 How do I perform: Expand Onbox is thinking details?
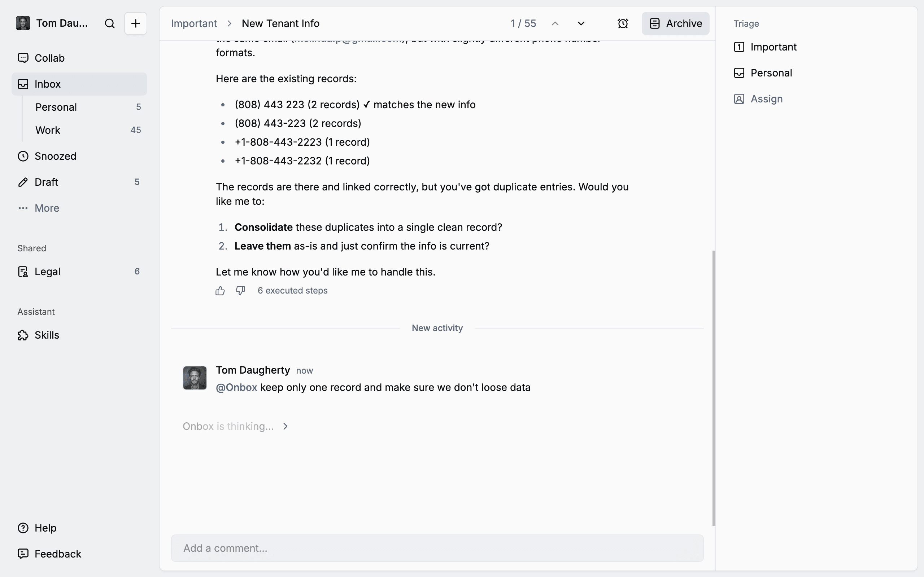pos(285,426)
